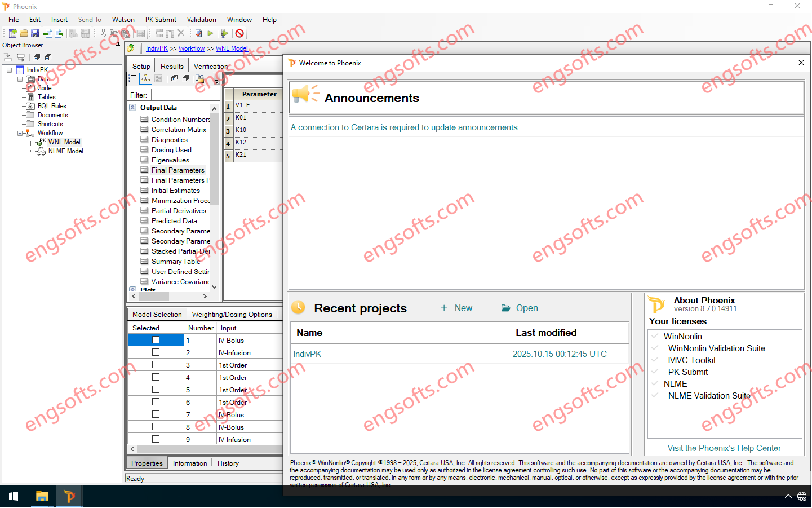Tick the checkbox for model 2 IV-Infusion
Screen dimensions: 812x508
click(156, 352)
